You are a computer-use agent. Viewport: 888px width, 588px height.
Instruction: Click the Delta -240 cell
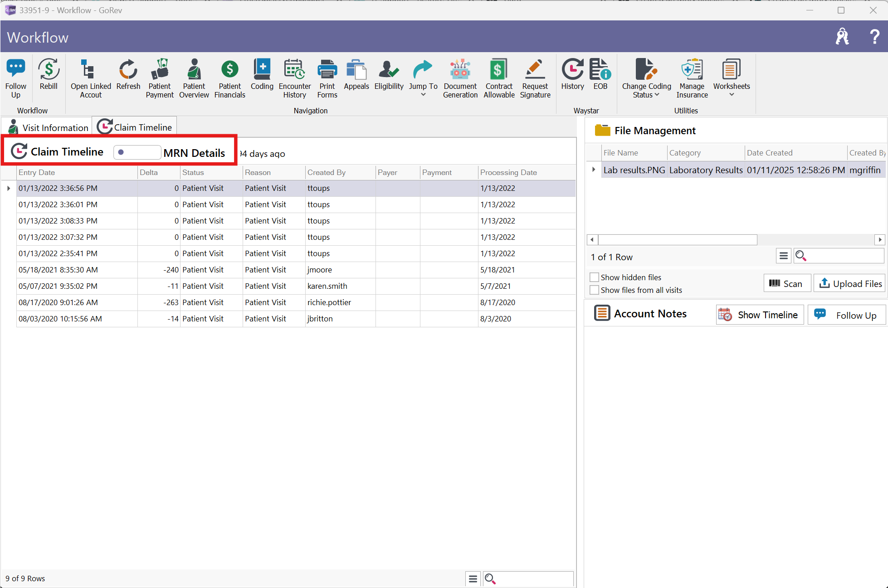(159, 270)
